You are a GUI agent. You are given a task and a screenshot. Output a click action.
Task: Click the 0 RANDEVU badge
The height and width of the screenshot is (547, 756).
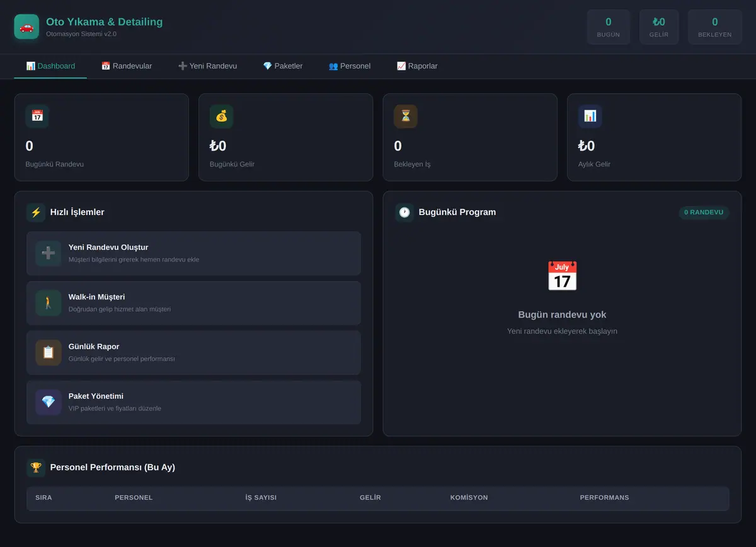point(704,212)
